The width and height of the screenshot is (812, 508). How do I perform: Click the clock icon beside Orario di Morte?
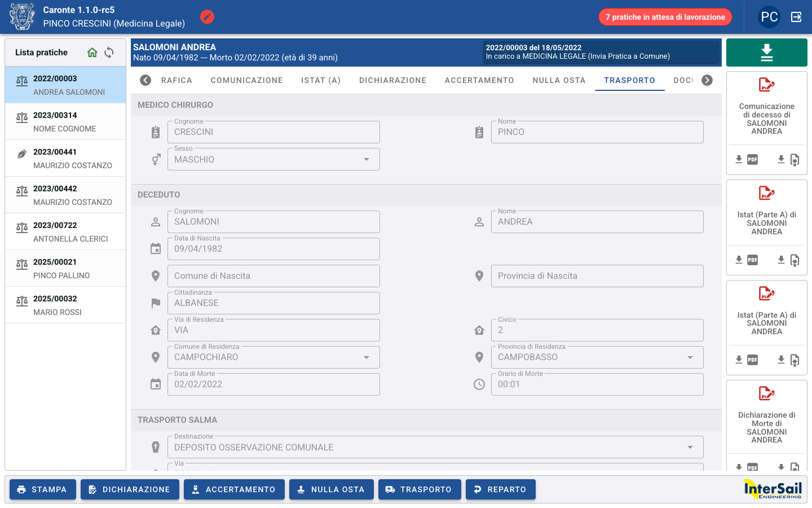(479, 384)
